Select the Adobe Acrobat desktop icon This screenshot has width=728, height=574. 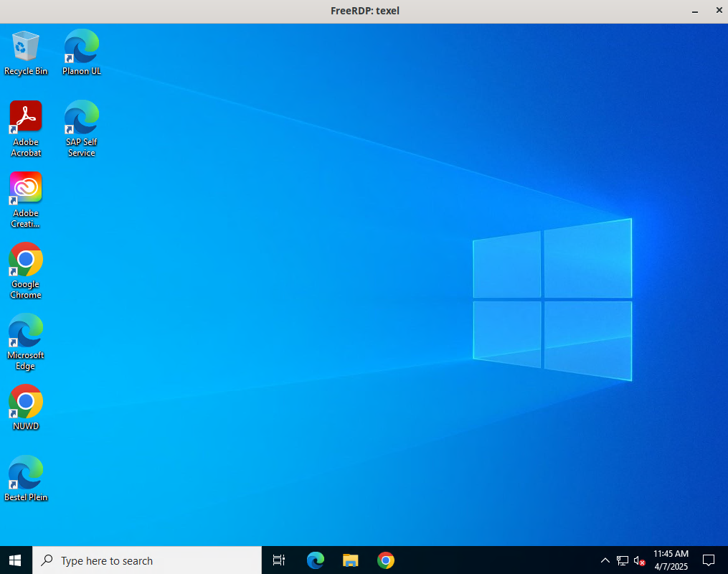point(26,128)
